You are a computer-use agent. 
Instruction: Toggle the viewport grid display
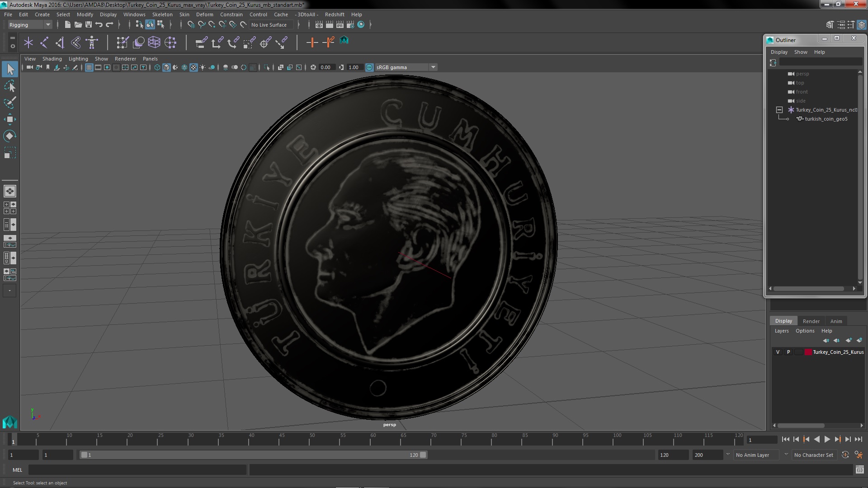(x=89, y=67)
